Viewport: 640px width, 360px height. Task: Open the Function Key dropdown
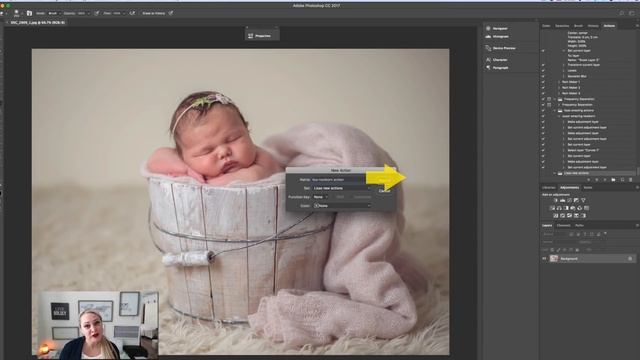click(320, 197)
